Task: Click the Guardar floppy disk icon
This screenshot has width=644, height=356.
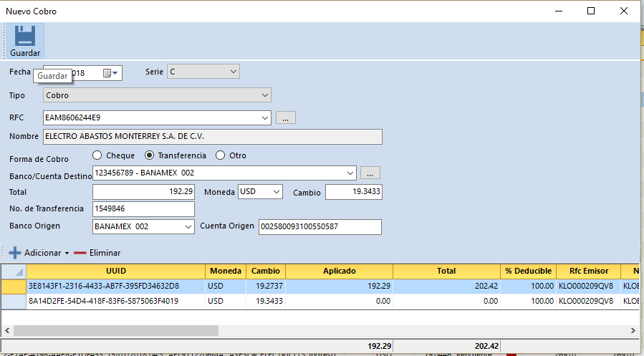Action: point(25,36)
